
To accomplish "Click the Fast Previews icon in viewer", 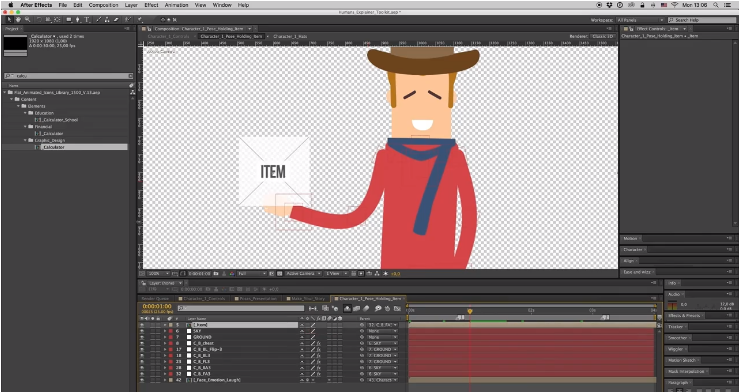I will [x=361, y=273].
